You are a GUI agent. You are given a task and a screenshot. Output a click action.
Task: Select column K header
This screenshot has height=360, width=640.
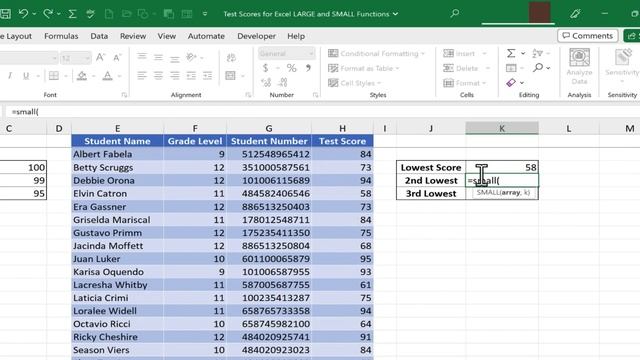[502, 128]
